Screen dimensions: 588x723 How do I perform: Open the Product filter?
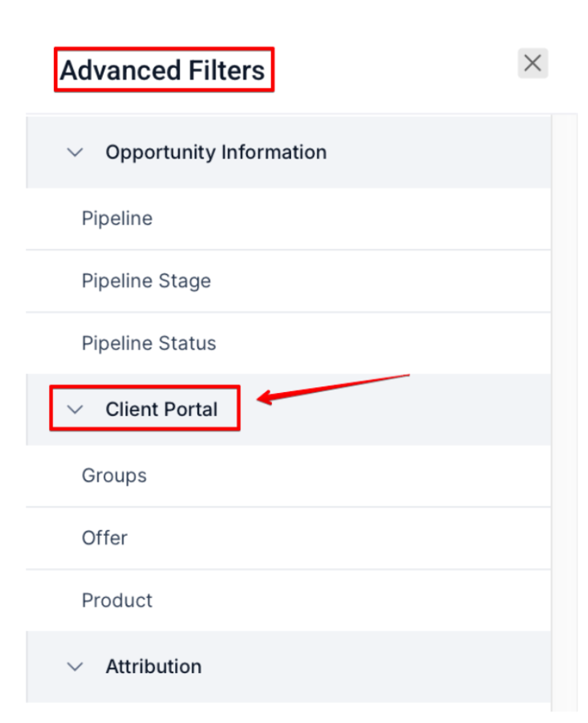(x=117, y=600)
